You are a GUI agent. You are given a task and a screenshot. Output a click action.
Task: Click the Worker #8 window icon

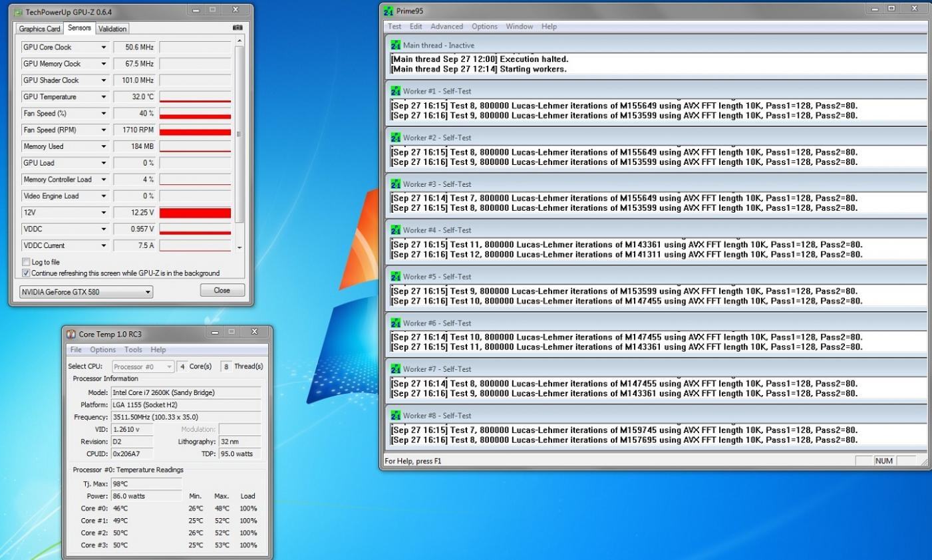coord(396,416)
